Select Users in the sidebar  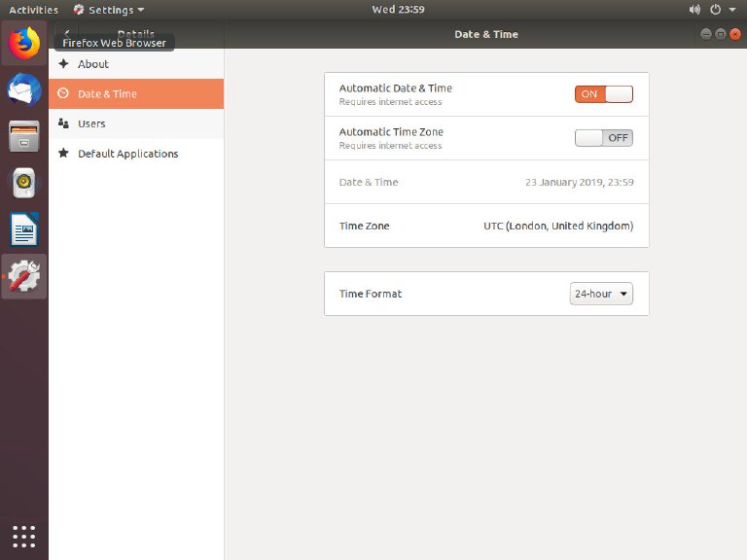pyautogui.click(x=91, y=123)
